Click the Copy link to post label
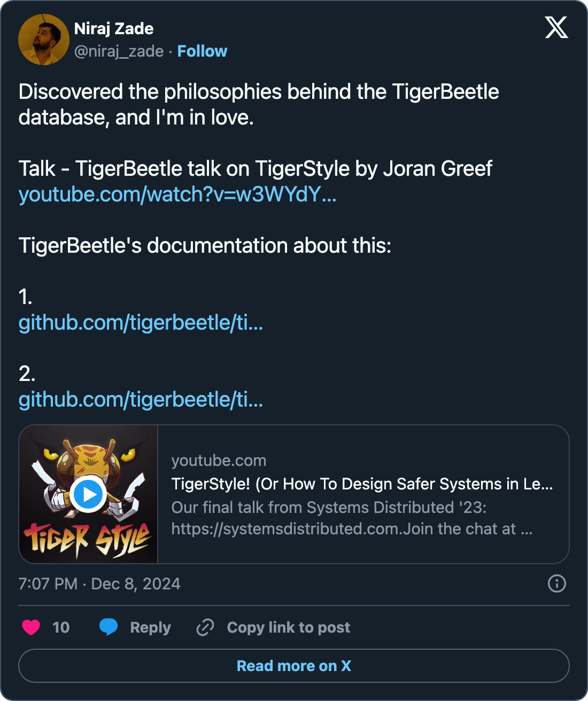This screenshot has height=701, width=588. pyautogui.click(x=289, y=627)
